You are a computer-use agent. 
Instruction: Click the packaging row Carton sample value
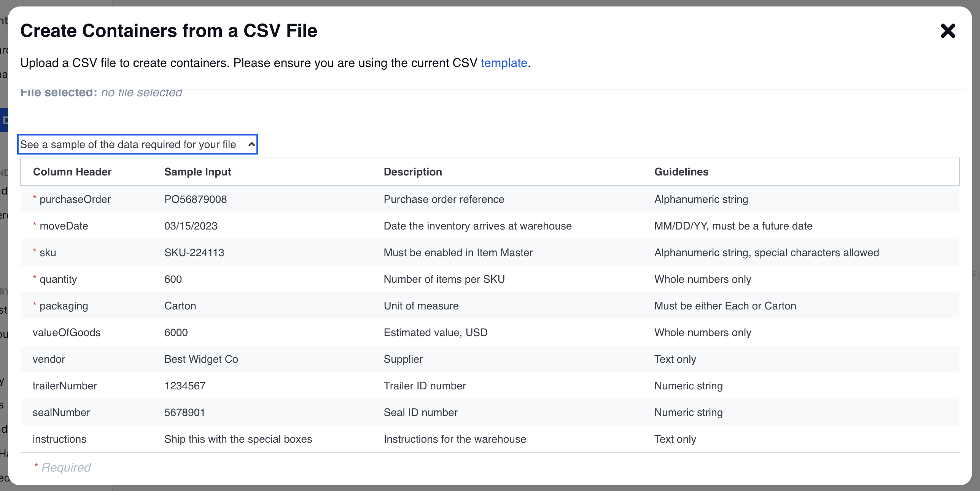tap(180, 306)
